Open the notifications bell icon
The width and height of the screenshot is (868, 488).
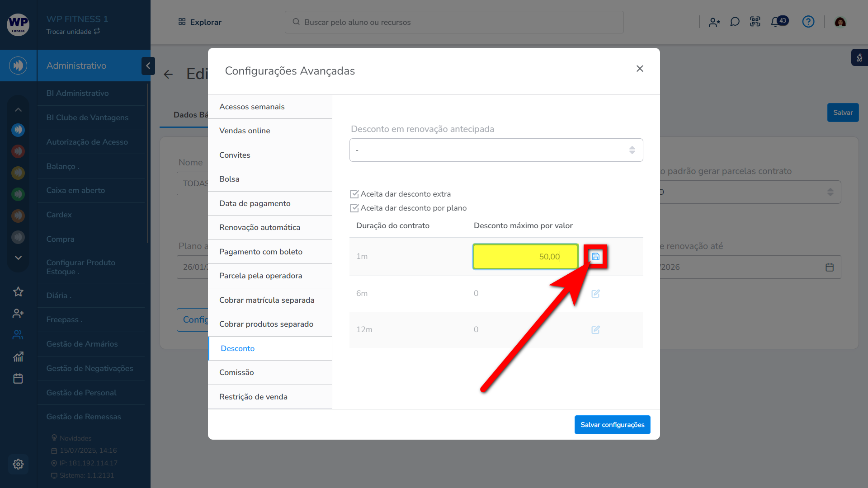tap(776, 22)
